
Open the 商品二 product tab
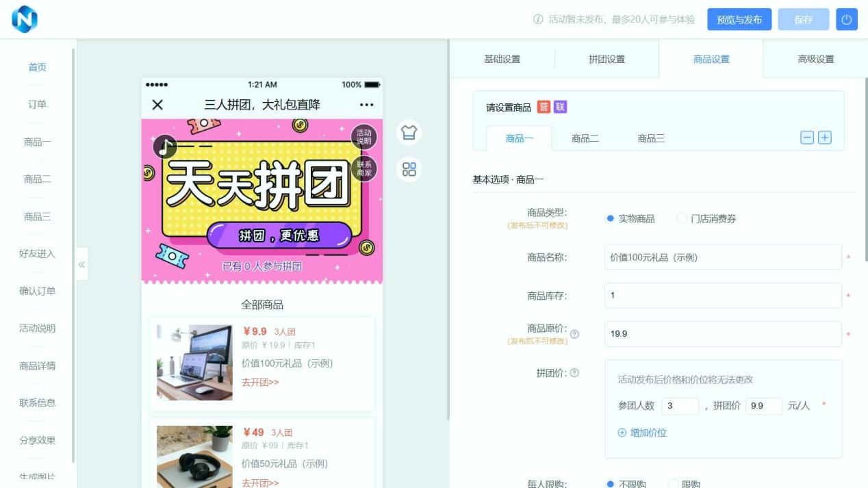tap(585, 138)
